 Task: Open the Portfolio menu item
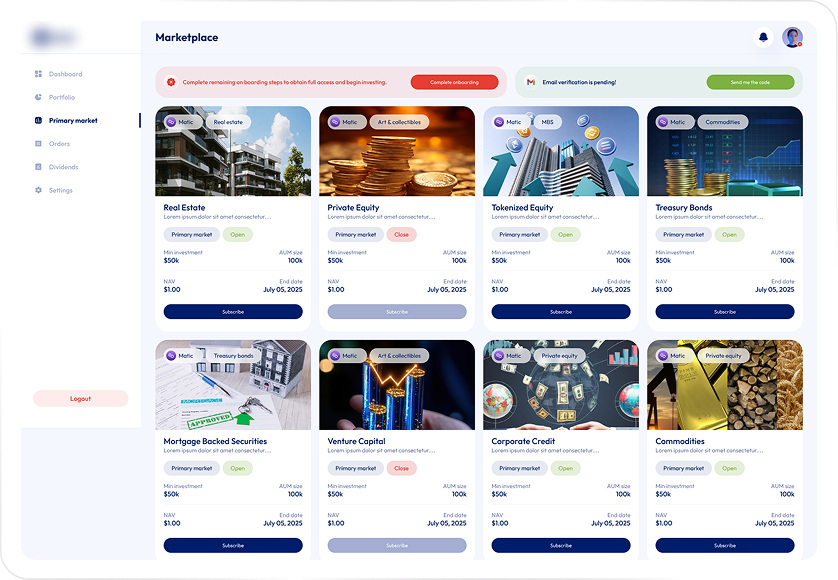(x=61, y=97)
